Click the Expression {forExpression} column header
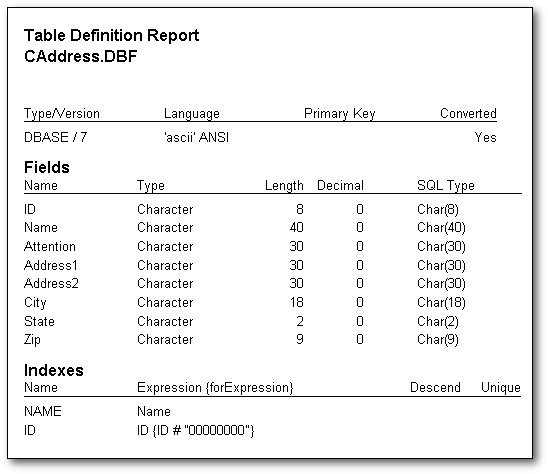The height and width of the screenshot is (474, 548). tap(215, 388)
